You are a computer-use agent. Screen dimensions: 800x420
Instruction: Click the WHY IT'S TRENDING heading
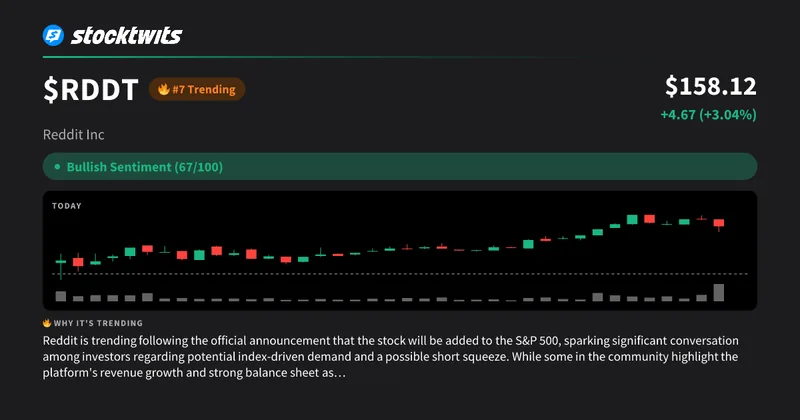98,323
